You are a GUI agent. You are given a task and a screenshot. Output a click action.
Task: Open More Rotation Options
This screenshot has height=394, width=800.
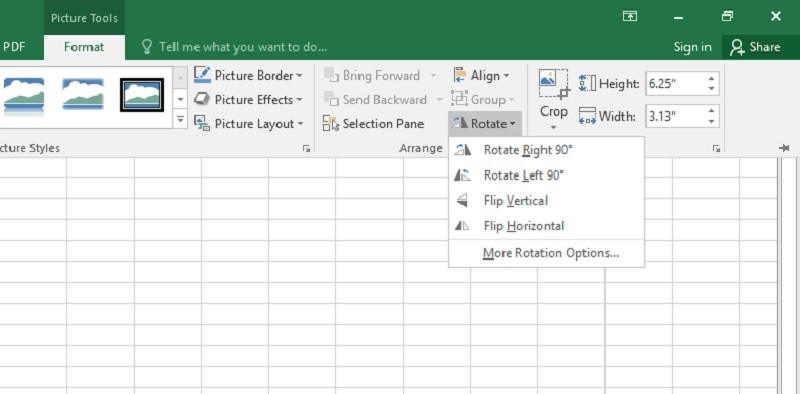point(546,253)
